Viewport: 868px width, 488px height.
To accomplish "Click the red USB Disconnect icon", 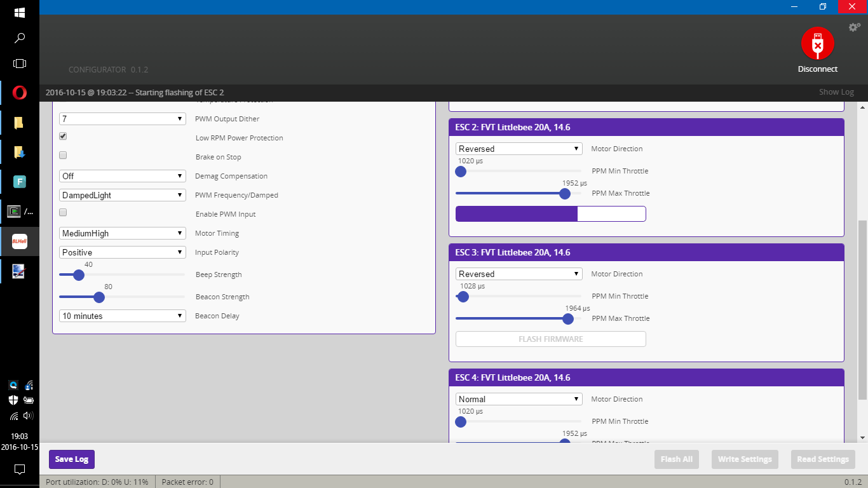I will coord(817,43).
